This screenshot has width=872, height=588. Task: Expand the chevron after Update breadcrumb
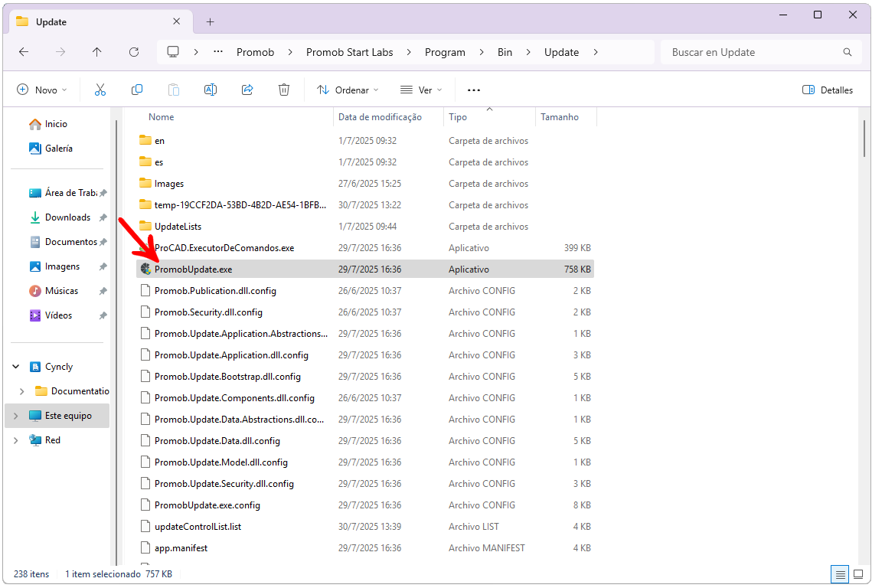[596, 52]
